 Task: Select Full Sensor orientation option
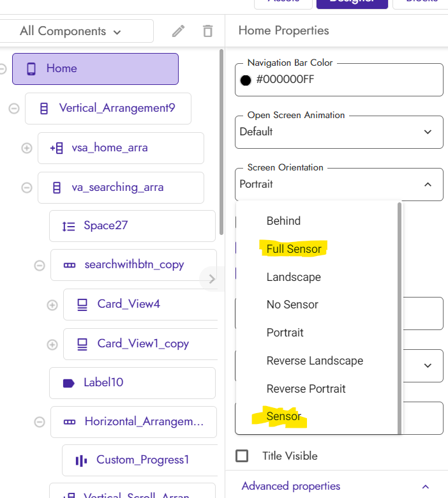[294, 249]
